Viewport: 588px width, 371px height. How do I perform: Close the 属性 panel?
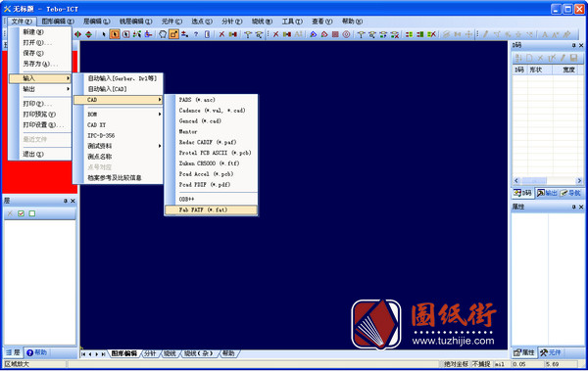(x=581, y=207)
